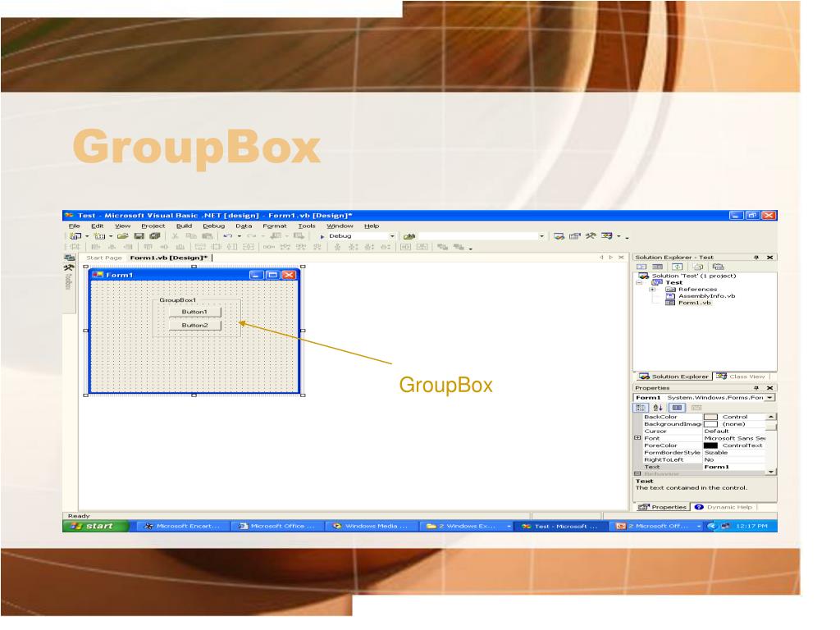Switch to the Class View tab

pyautogui.click(x=742, y=377)
